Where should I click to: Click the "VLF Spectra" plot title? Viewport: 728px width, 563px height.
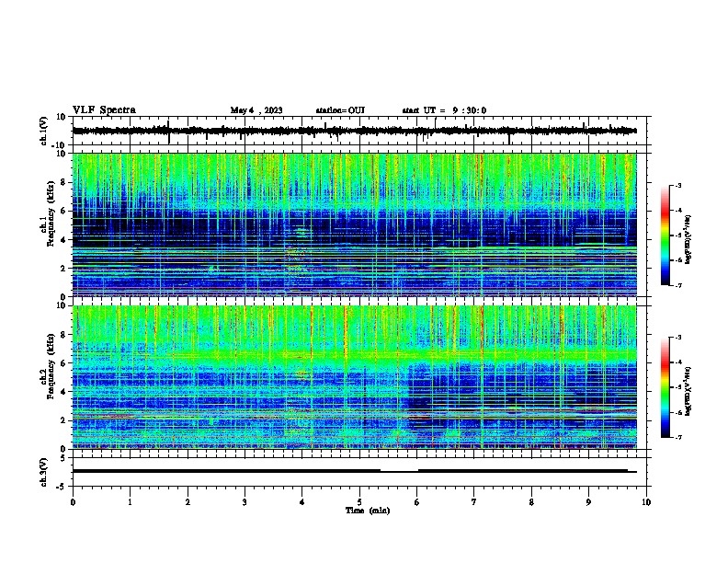click(x=104, y=110)
